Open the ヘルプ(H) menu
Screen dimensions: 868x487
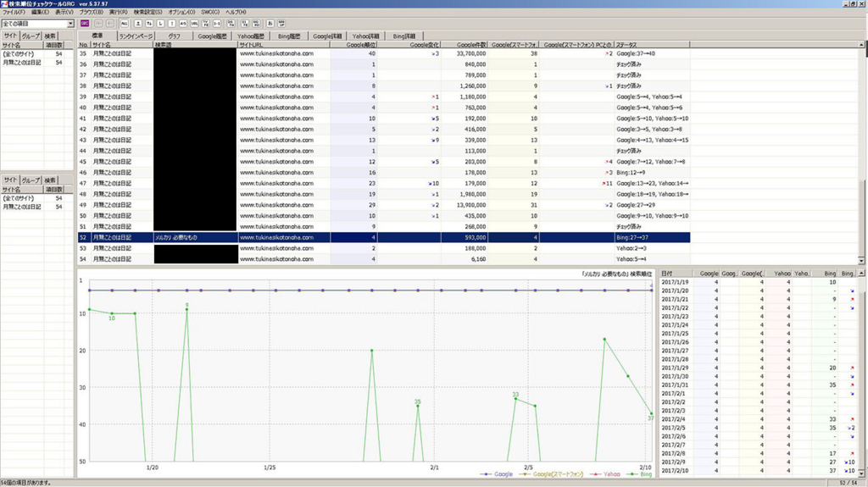(236, 12)
